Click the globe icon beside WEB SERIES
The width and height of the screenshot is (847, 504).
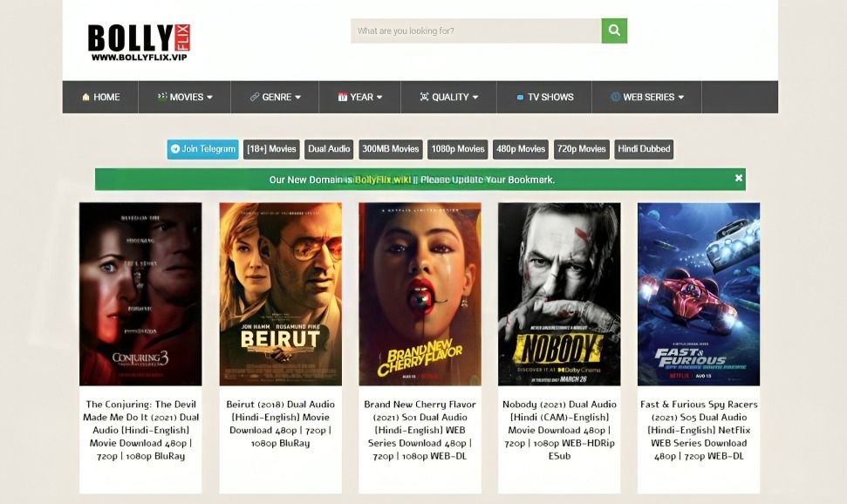coord(615,97)
